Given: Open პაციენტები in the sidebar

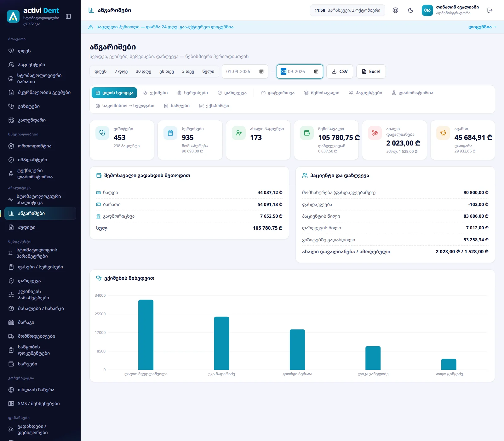Looking at the screenshot, I should pyautogui.click(x=40, y=65).
